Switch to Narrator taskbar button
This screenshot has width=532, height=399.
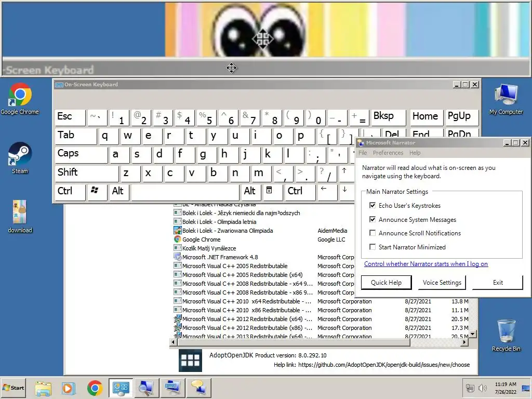pyautogui.click(x=198, y=388)
